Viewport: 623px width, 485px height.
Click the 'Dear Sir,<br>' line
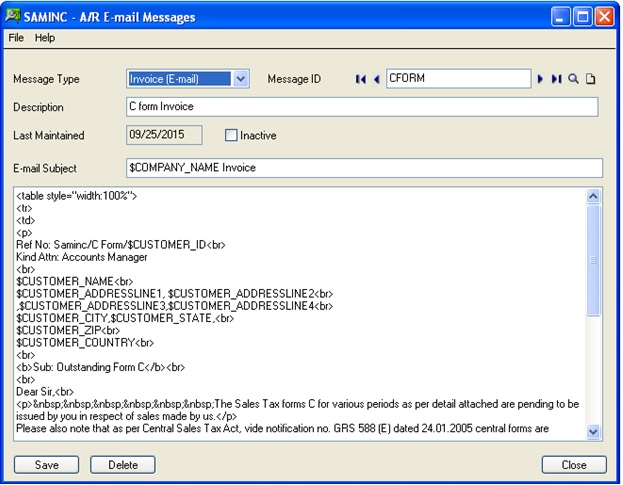coord(44,392)
